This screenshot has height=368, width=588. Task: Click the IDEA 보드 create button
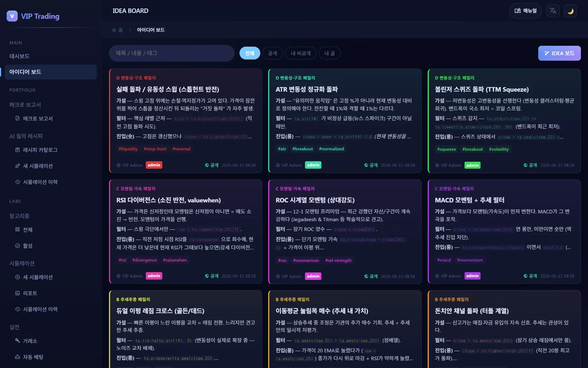tap(559, 53)
